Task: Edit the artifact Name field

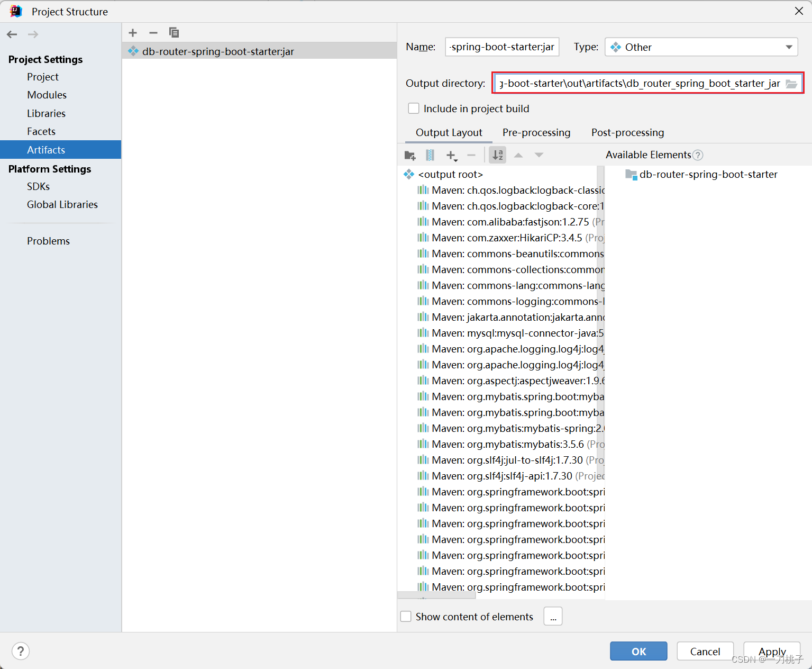Action: pos(501,47)
